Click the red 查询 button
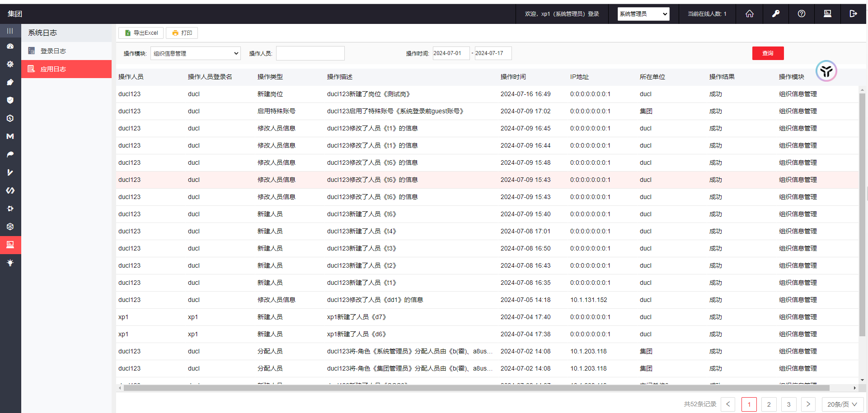The width and height of the screenshot is (868, 413). point(768,53)
